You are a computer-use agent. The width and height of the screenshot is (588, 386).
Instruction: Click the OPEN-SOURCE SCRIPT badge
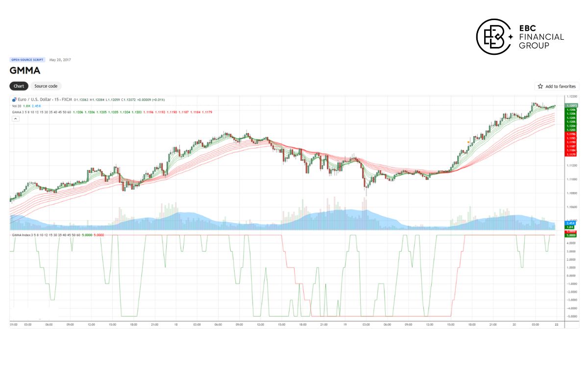click(27, 60)
